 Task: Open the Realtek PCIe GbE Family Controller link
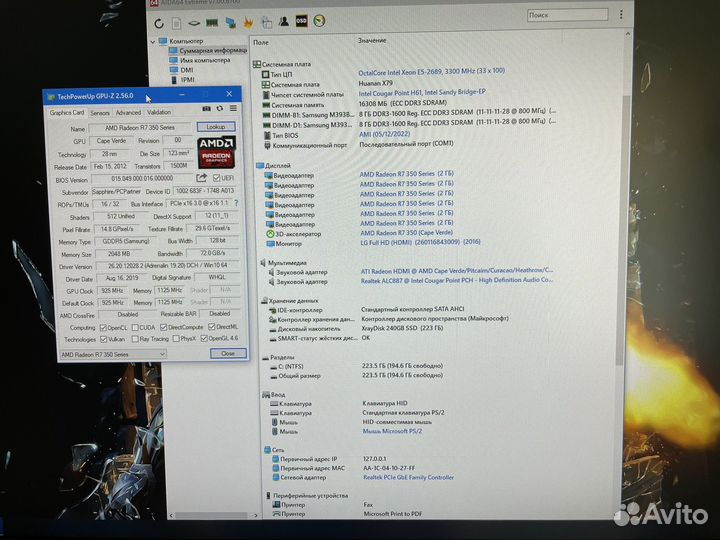click(x=408, y=478)
